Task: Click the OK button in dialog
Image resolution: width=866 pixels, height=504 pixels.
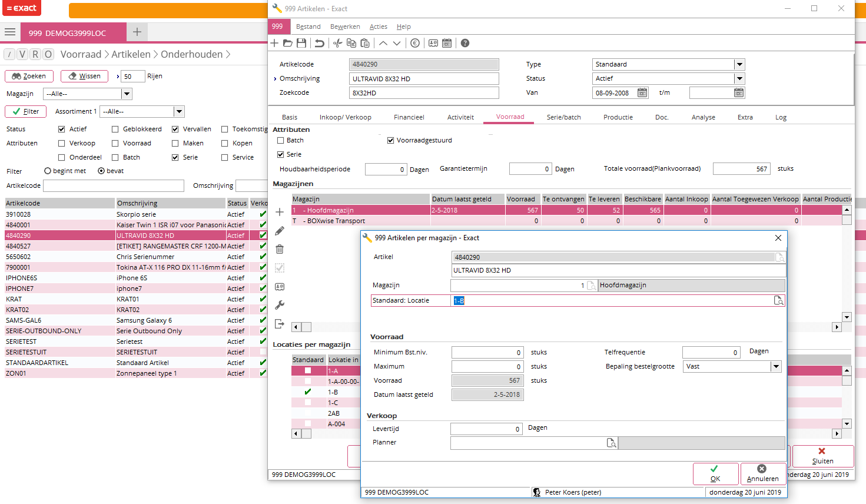Action: click(x=715, y=473)
